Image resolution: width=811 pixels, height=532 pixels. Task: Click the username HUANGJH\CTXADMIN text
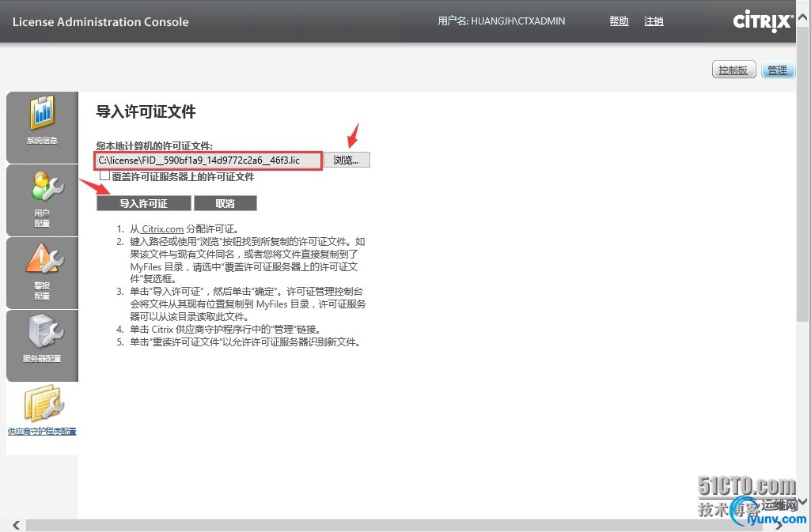pos(517,21)
